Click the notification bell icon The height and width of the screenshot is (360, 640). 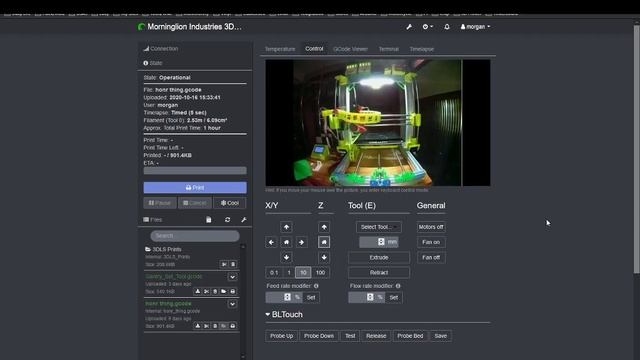(447, 27)
